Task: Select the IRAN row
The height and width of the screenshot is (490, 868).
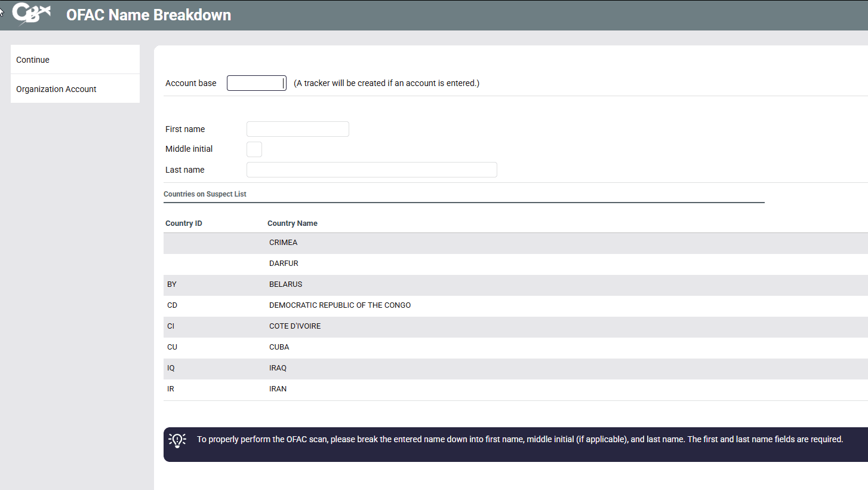Action: tap(278, 389)
